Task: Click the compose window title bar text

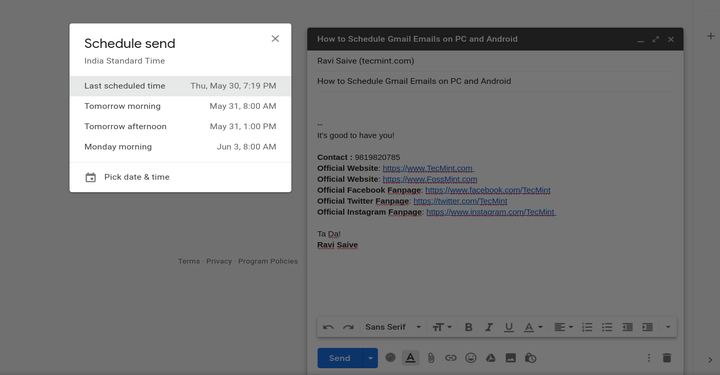Action: coord(417,39)
